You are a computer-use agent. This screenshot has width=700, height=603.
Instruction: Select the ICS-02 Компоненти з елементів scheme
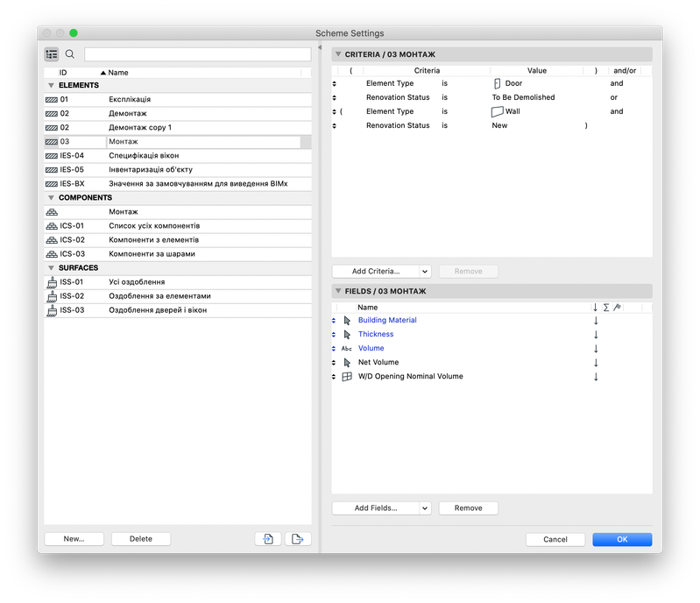(x=178, y=240)
